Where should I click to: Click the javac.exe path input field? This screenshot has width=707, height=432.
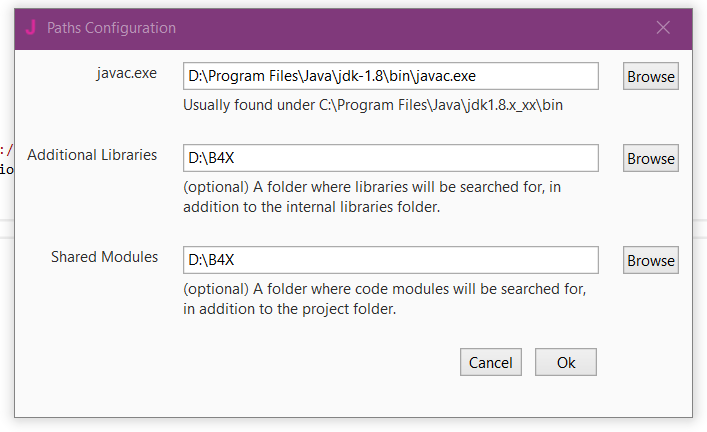point(390,76)
